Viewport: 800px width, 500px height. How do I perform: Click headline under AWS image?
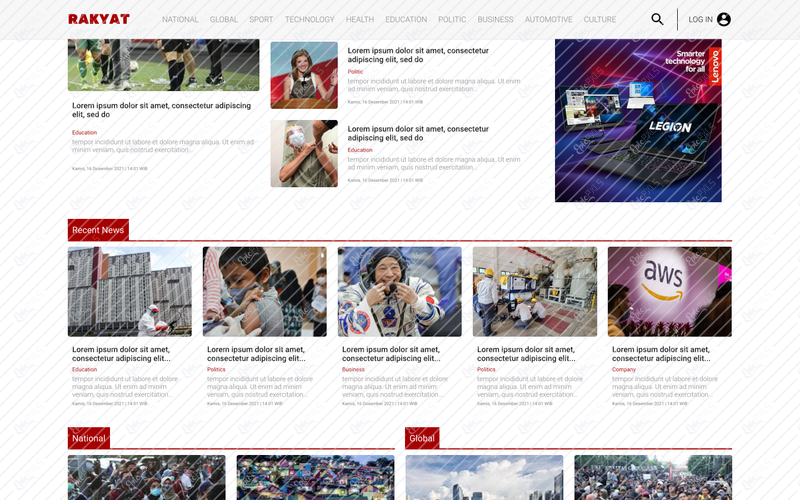(x=661, y=354)
